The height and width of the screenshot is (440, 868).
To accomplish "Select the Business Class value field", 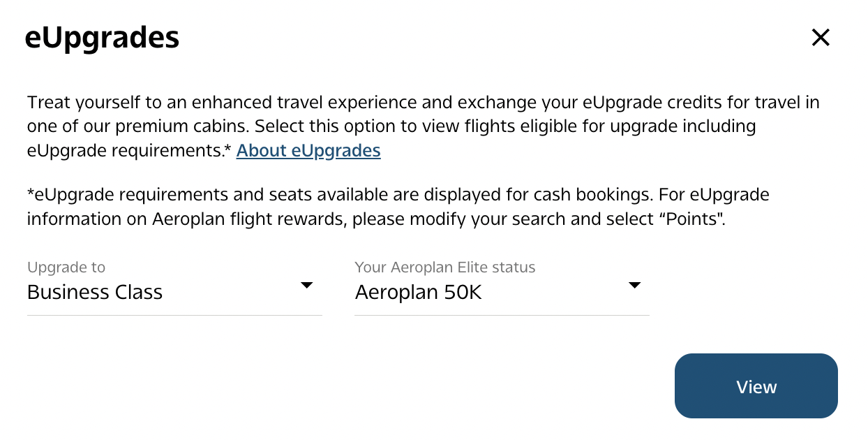I will [x=95, y=292].
